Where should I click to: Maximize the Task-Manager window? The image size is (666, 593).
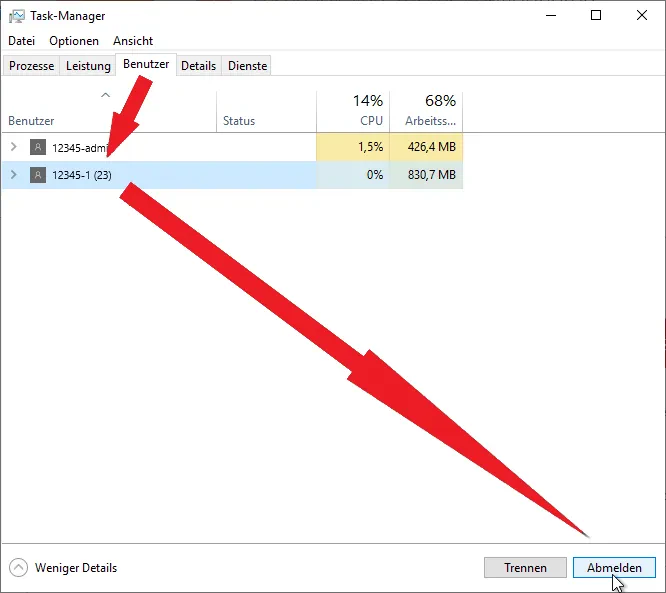click(x=596, y=16)
